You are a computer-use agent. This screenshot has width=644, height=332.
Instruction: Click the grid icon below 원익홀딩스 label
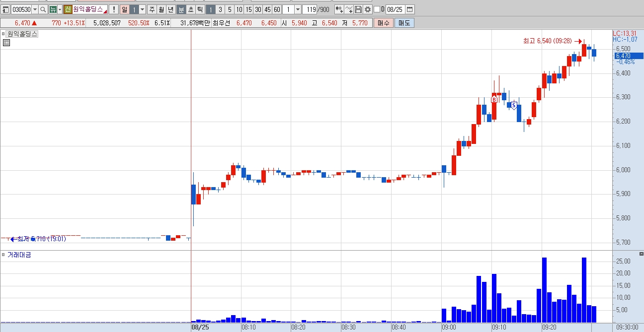click(6, 43)
